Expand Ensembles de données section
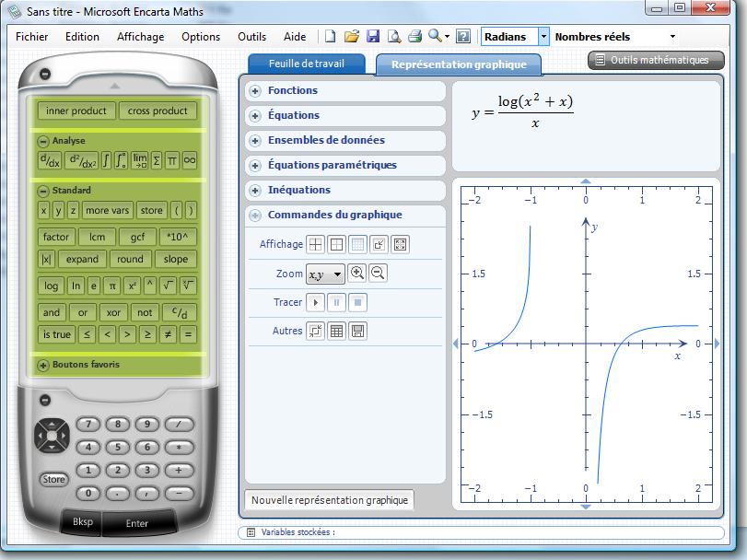The image size is (747, 560). point(255,141)
